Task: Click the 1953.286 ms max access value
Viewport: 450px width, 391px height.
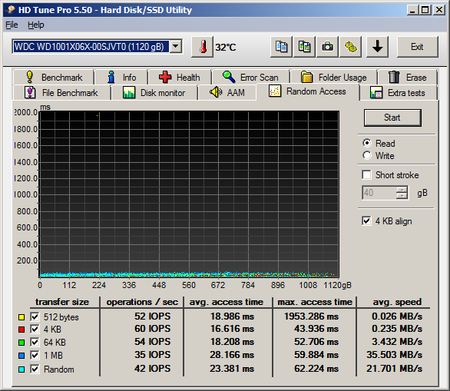Action: pos(311,316)
